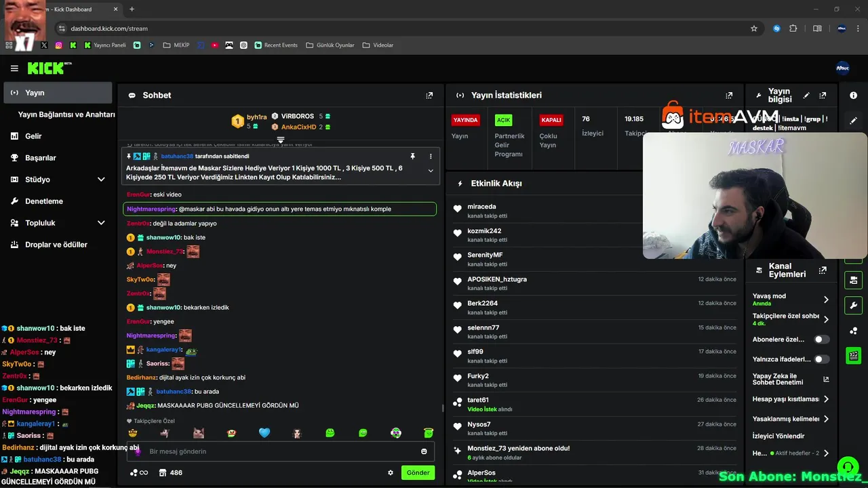Expand the Stüdyo sidebar section
The width and height of the screenshot is (868, 488).
pyautogui.click(x=101, y=180)
